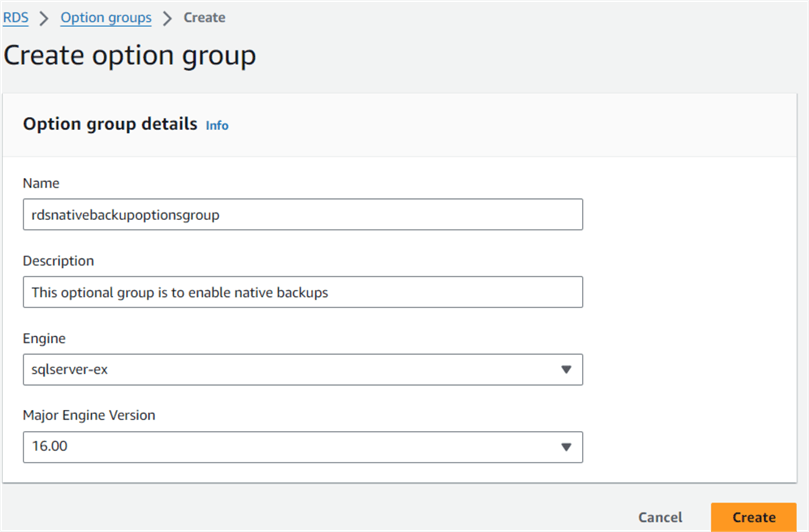Click the Engine field label
The height and width of the screenshot is (532, 809).
click(x=44, y=338)
